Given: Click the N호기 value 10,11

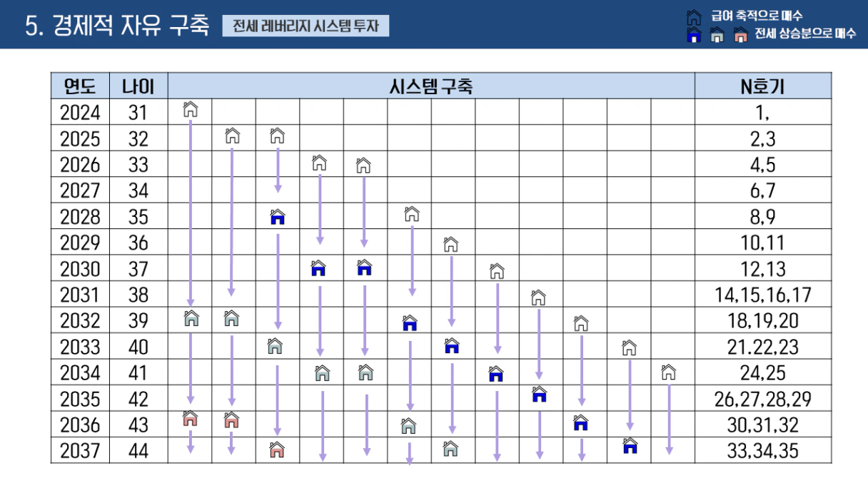Looking at the screenshot, I should click(763, 243).
